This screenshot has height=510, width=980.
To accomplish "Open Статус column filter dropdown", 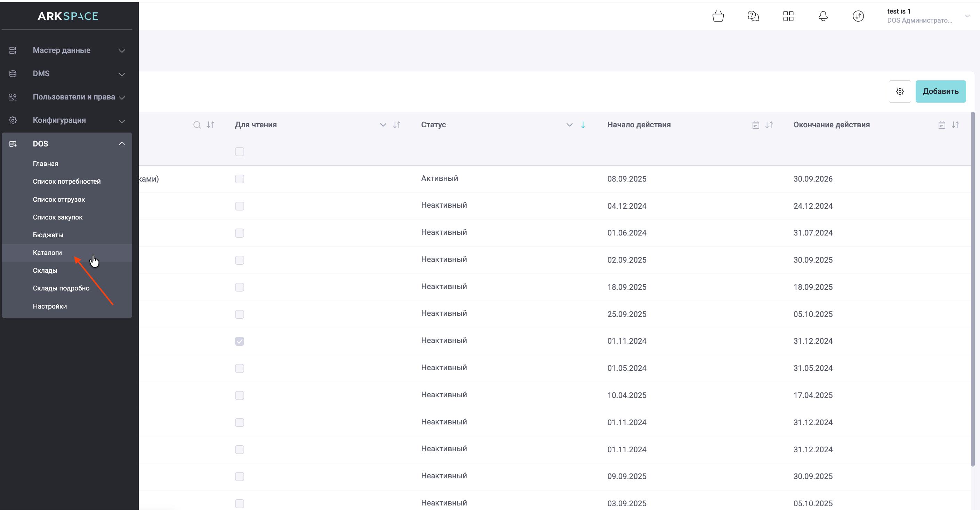I will (569, 125).
